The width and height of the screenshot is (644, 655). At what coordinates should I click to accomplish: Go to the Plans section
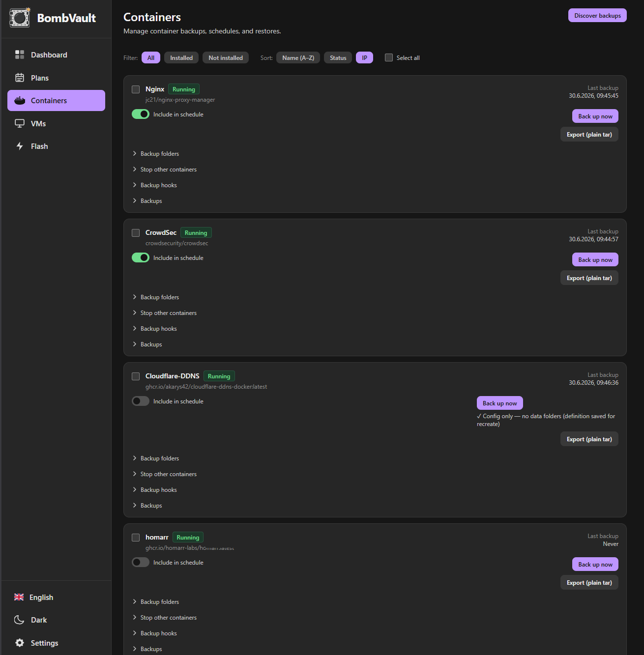pos(56,78)
